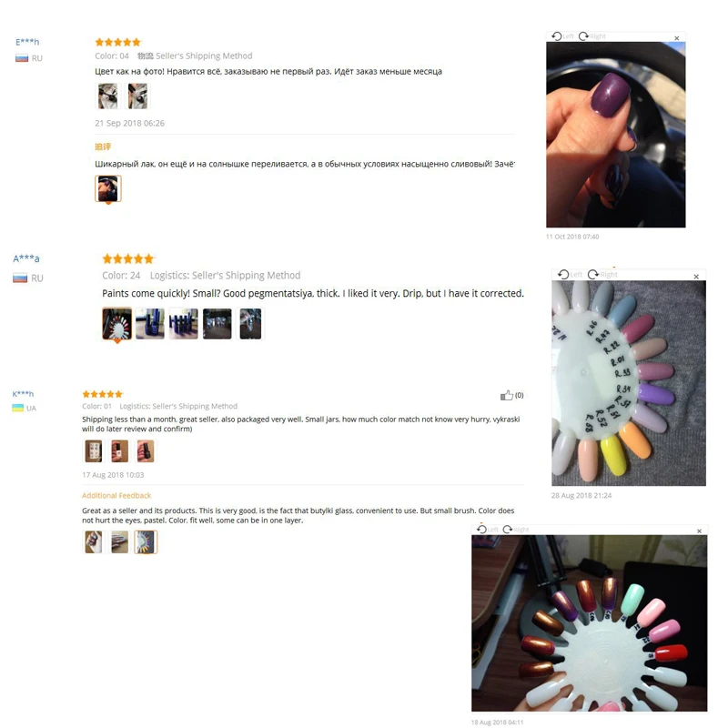The height and width of the screenshot is (728, 728).
Task: Close the dark nail wheel photo preview
Action: pos(699,531)
